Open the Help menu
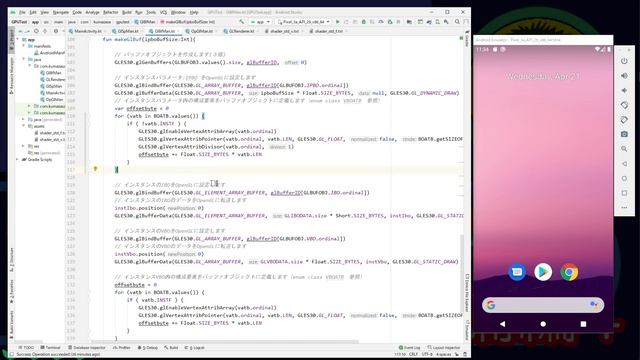Screen dimensions: 640x360 (194, 12)
